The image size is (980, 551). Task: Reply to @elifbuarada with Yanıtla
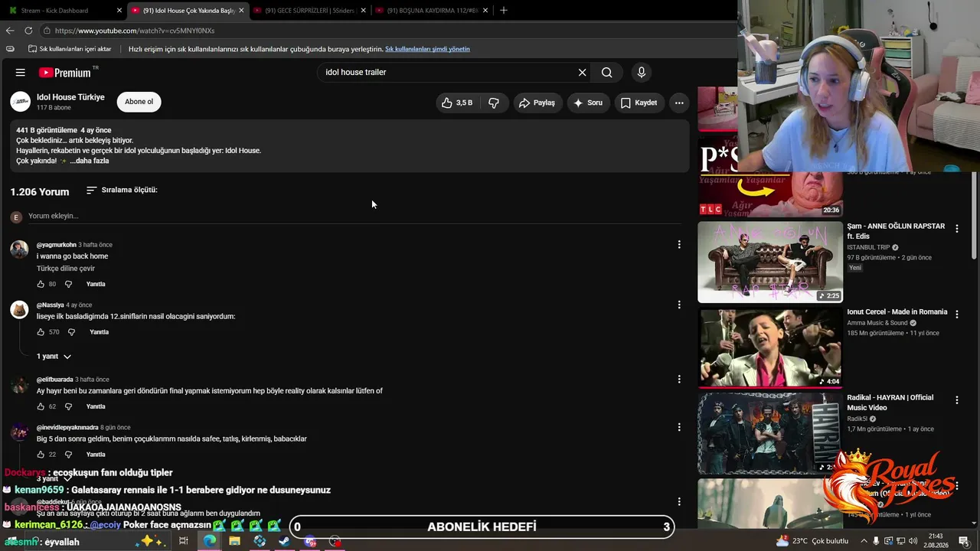(96, 406)
